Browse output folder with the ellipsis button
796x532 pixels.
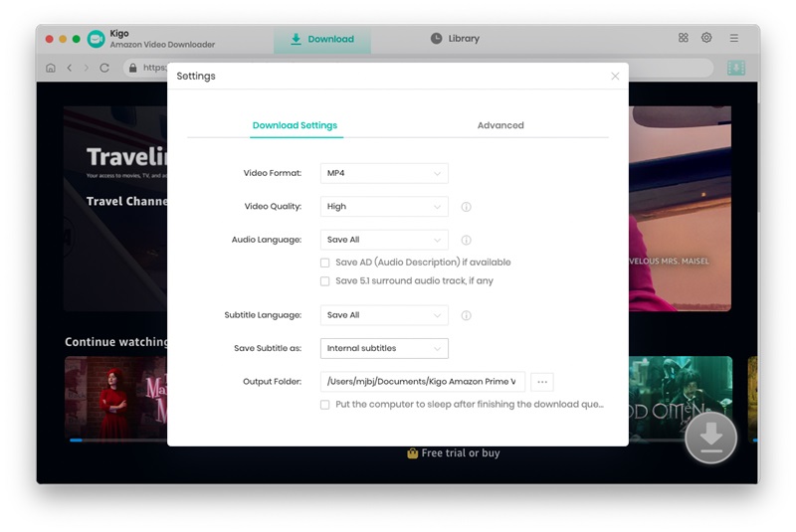click(541, 382)
